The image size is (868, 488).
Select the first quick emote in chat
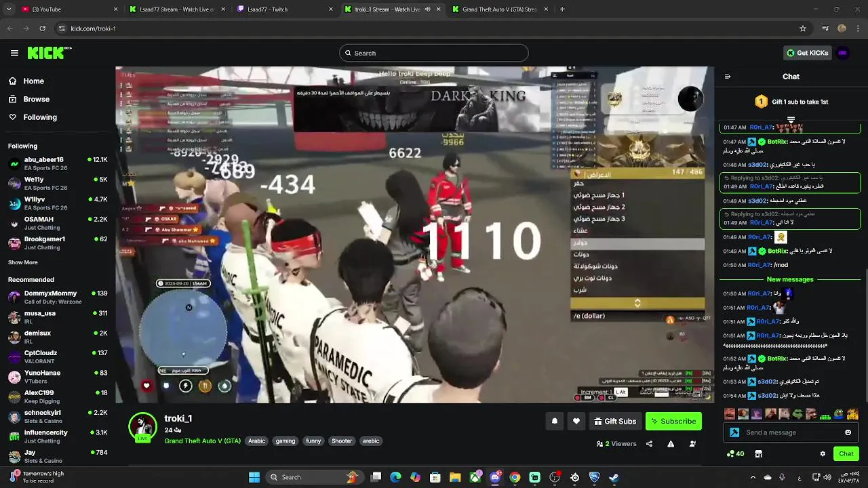pyautogui.click(x=730, y=413)
